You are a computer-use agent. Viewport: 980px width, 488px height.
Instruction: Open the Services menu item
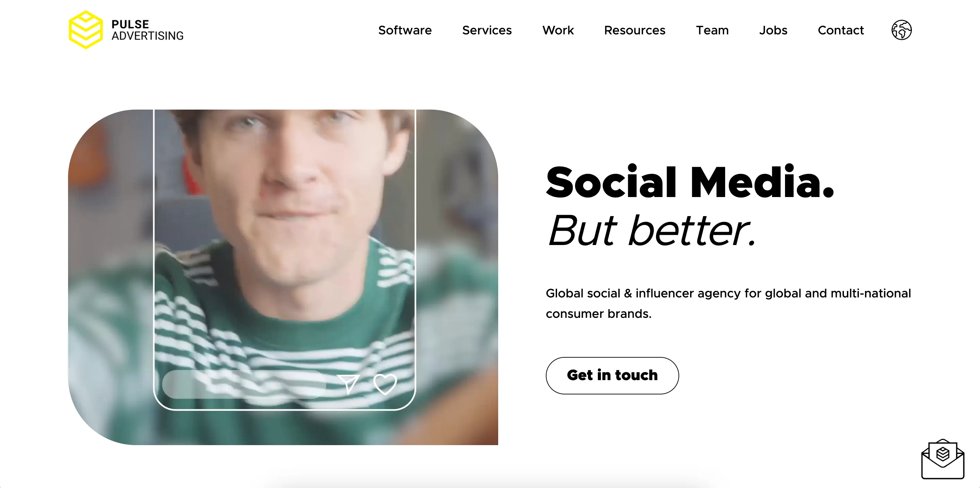[487, 30]
